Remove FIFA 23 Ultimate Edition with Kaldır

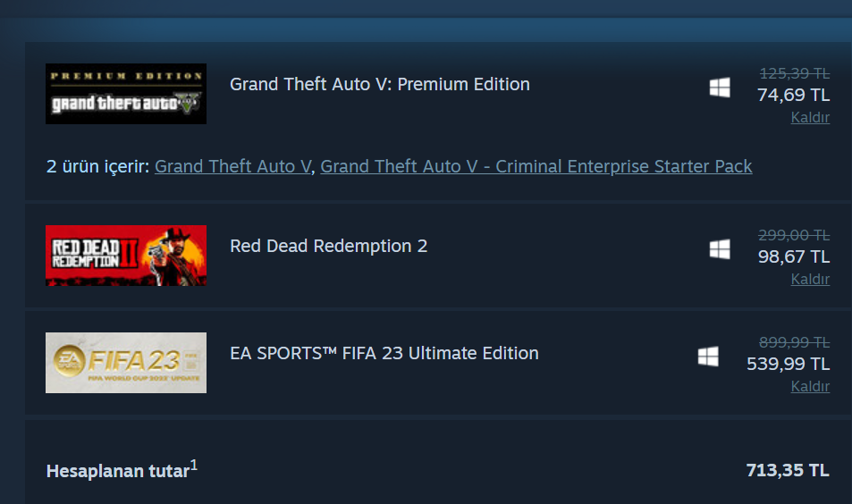pos(810,387)
